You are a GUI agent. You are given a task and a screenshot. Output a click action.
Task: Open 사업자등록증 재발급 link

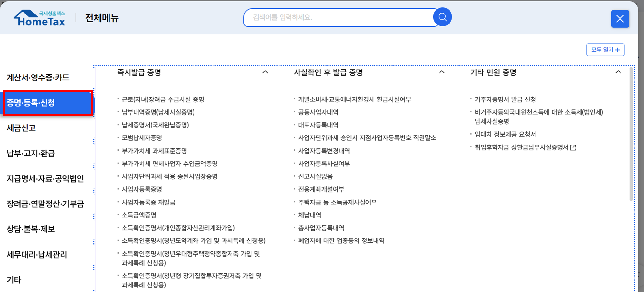click(148, 203)
